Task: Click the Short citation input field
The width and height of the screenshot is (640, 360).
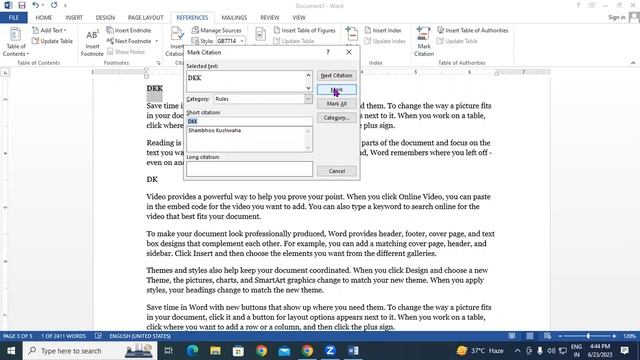Action: click(249, 121)
